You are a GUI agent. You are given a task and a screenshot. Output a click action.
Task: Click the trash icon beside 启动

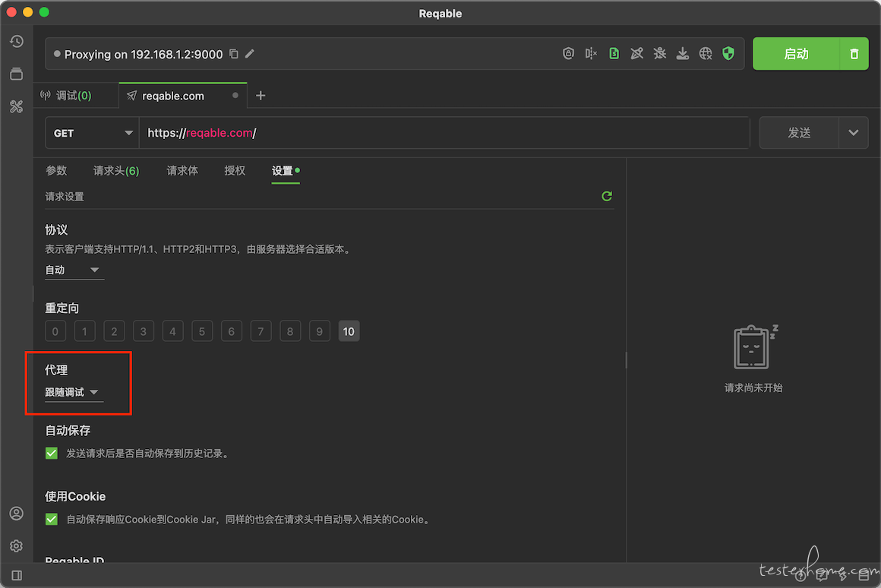tap(854, 54)
